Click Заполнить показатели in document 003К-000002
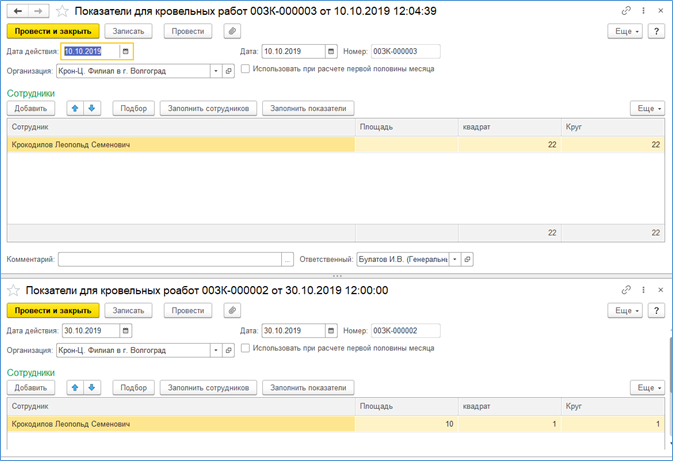Viewport: 673px width, 461px height. click(x=308, y=387)
